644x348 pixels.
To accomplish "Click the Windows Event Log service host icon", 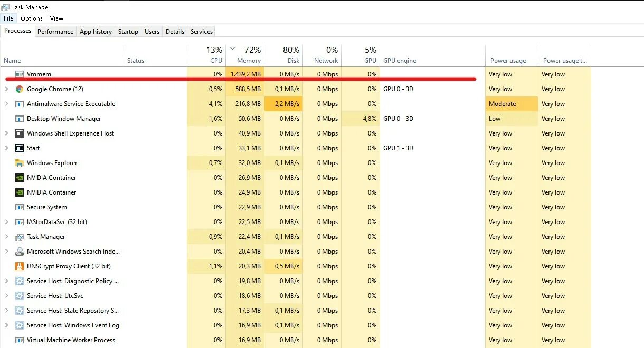I will point(20,325).
